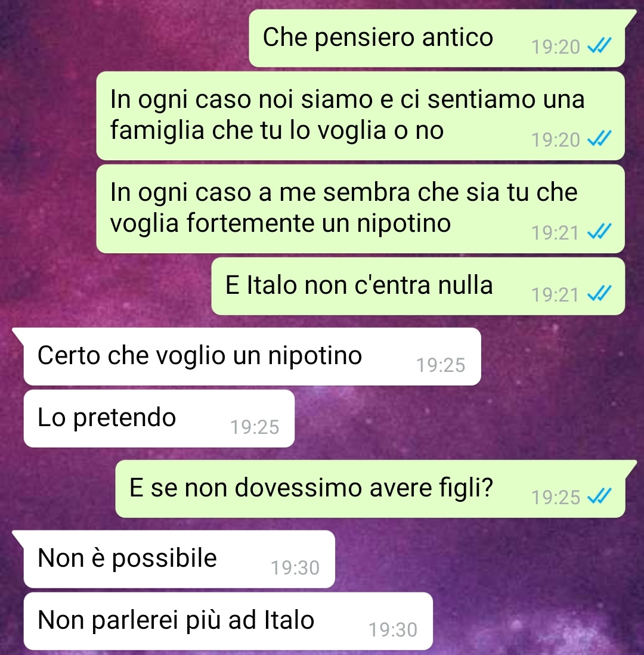Select message 'In ogni caso a me sembra'

[361, 209]
